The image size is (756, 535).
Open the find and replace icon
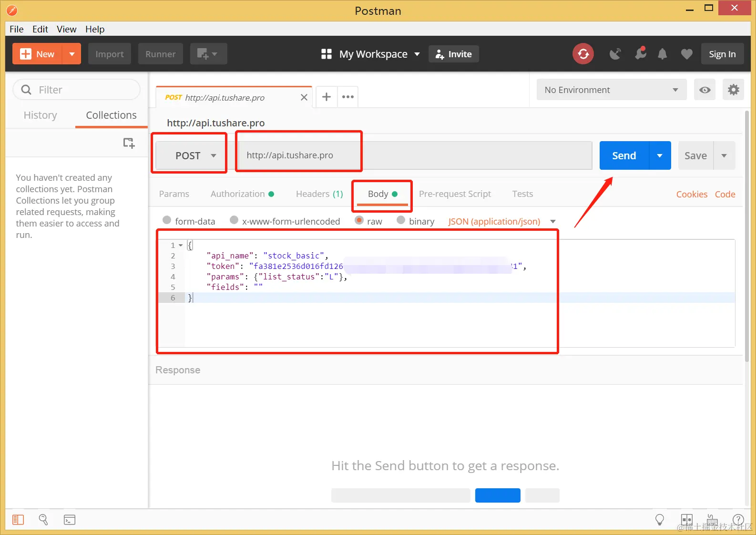click(43, 520)
